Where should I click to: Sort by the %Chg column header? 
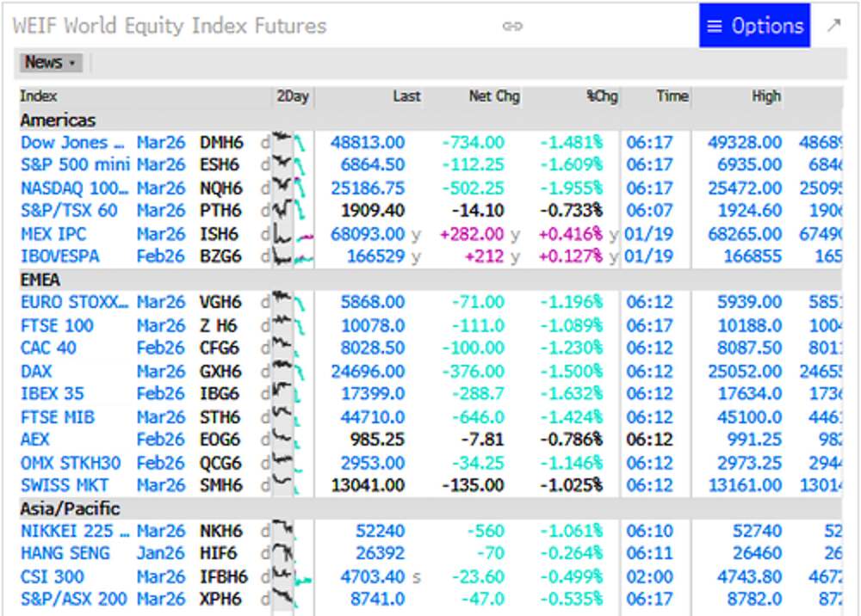click(x=602, y=96)
